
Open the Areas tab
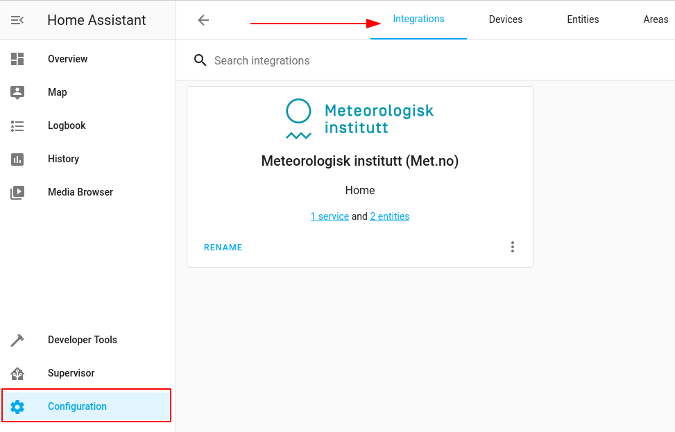[x=656, y=19]
